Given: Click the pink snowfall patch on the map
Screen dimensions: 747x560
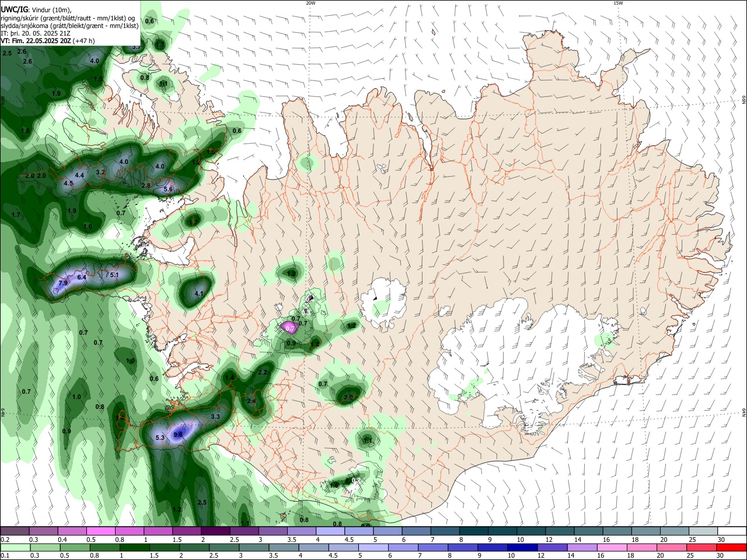Looking at the screenshot, I should click(289, 327).
